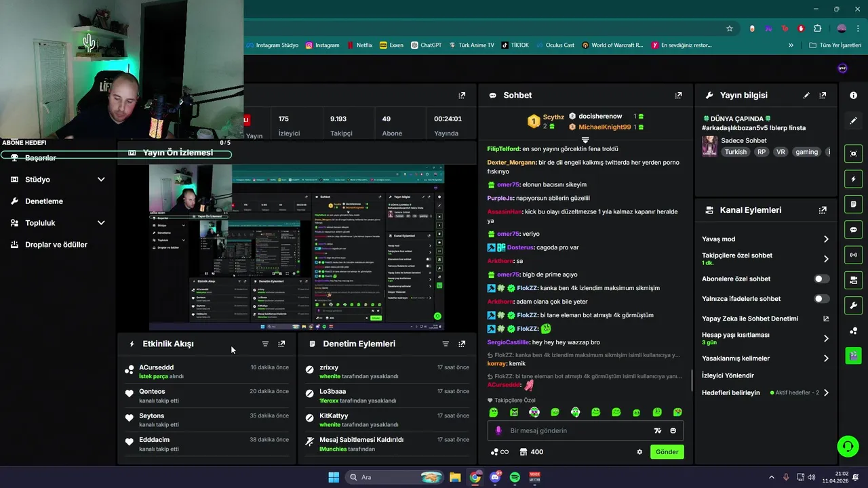Click the 400 bits store button
Screen dimensions: 868x488
coord(531,452)
